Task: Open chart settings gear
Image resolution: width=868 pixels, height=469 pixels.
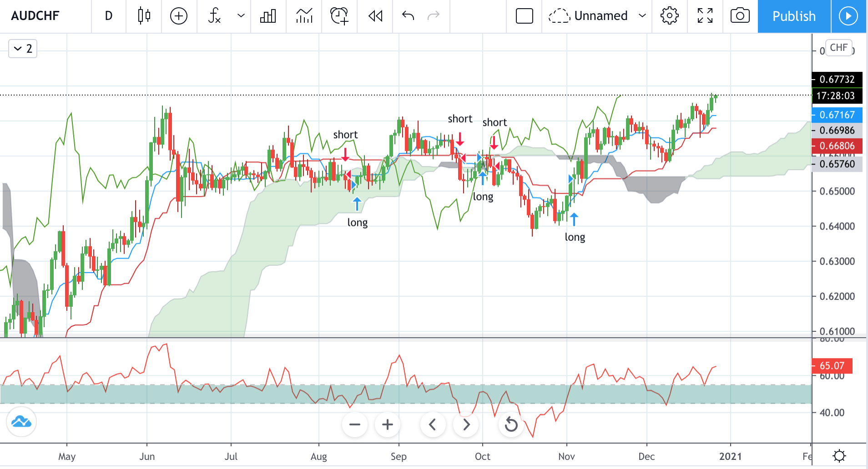Action: pyautogui.click(x=669, y=16)
